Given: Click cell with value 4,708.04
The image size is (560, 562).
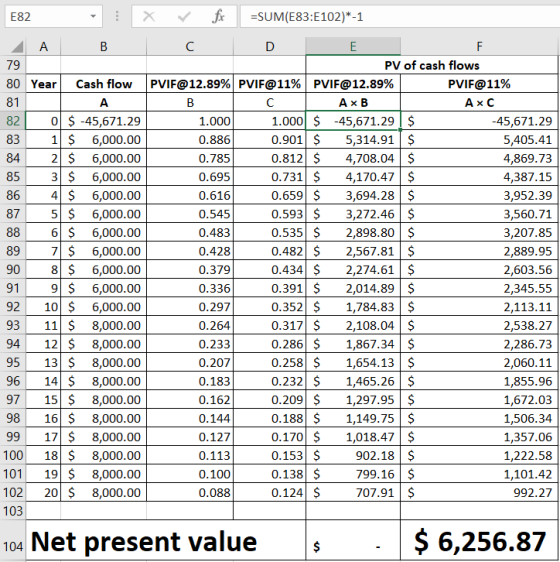Looking at the screenshot, I should [353, 158].
